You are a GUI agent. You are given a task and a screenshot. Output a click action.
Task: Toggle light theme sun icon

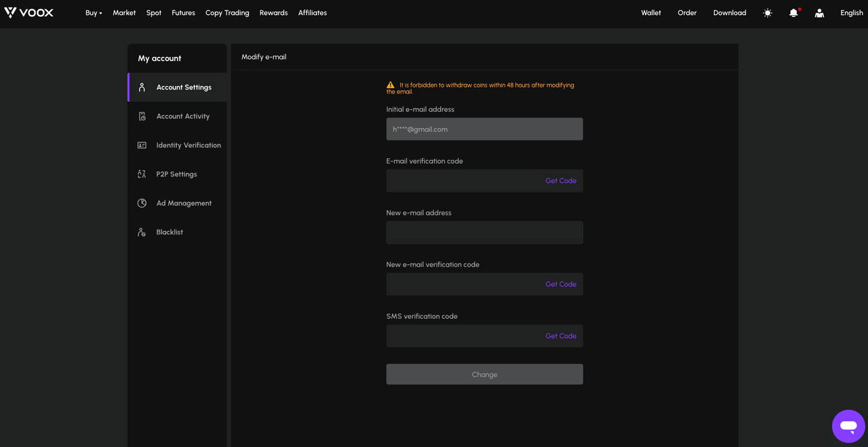click(768, 13)
